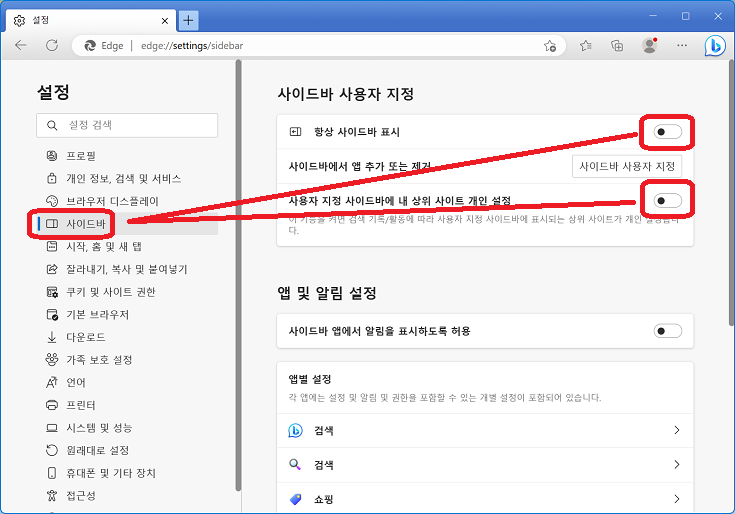Go back using the browser back arrow
Viewport: 735px width, 514px height.
click(x=21, y=45)
